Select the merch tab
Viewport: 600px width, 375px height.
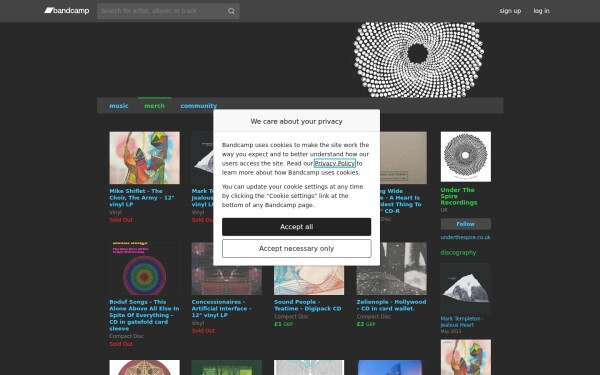point(155,106)
